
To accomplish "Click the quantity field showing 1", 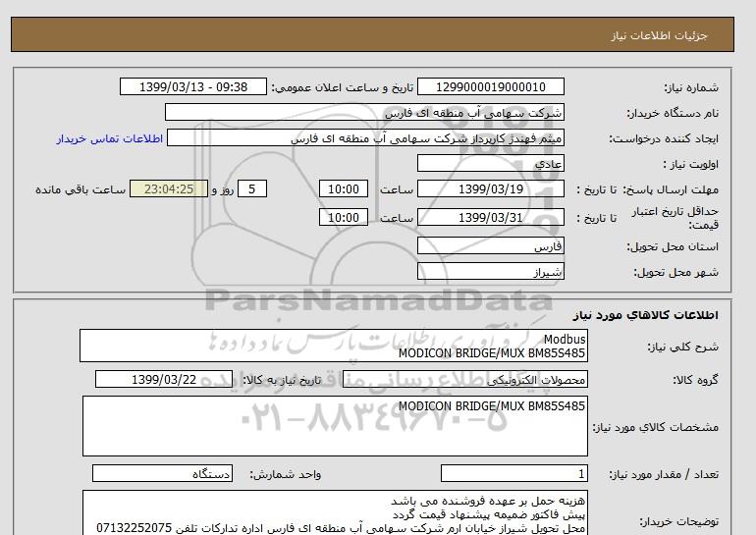I will 513,474.
